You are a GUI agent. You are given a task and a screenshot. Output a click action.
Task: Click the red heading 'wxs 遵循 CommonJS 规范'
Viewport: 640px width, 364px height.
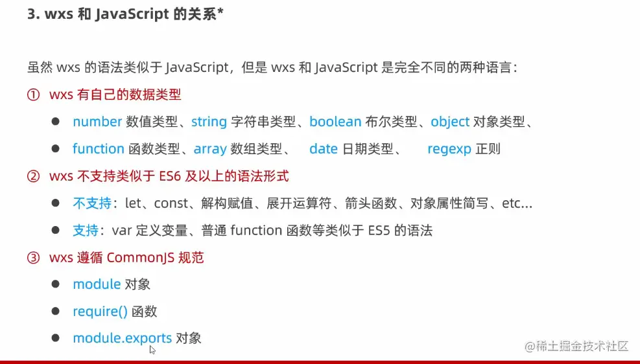(x=126, y=258)
